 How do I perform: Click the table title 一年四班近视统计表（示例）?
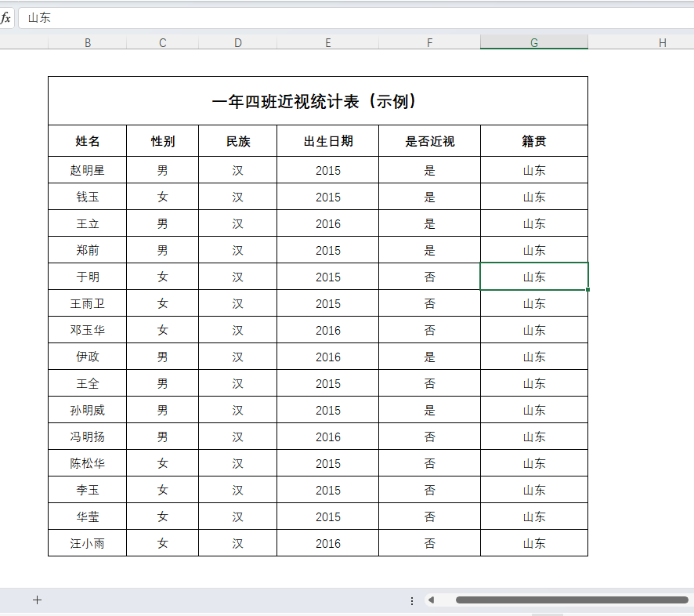318,100
